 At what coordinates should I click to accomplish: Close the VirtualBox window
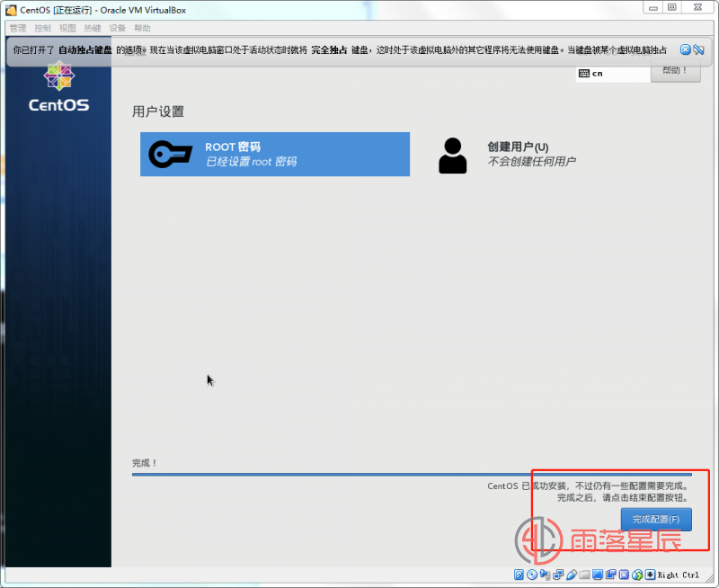697,7
